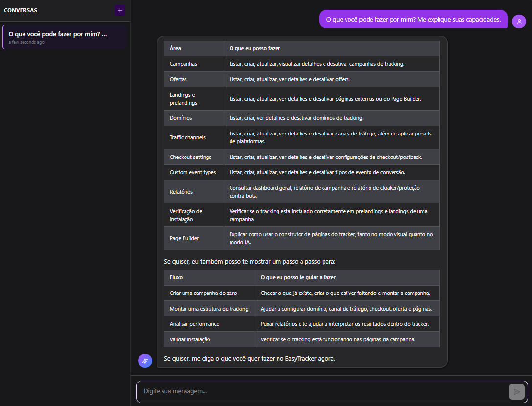532x406 pixels.
Task: Click the 'tipos de evento de conversão' description
Action: pos(331,172)
